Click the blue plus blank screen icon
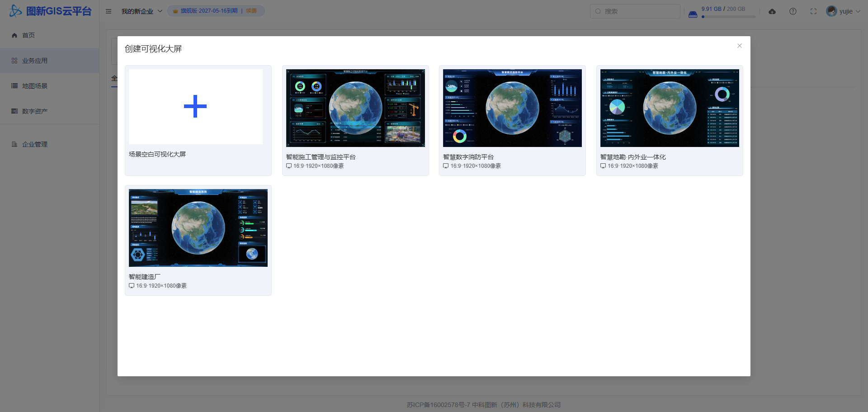 195,107
